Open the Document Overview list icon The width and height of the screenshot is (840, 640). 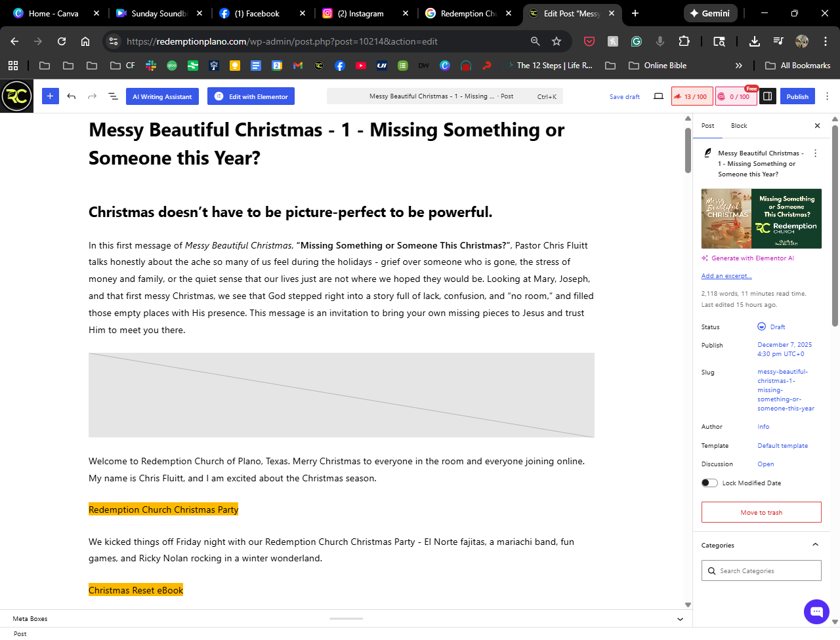pyautogui.click(x=113, y=96)
